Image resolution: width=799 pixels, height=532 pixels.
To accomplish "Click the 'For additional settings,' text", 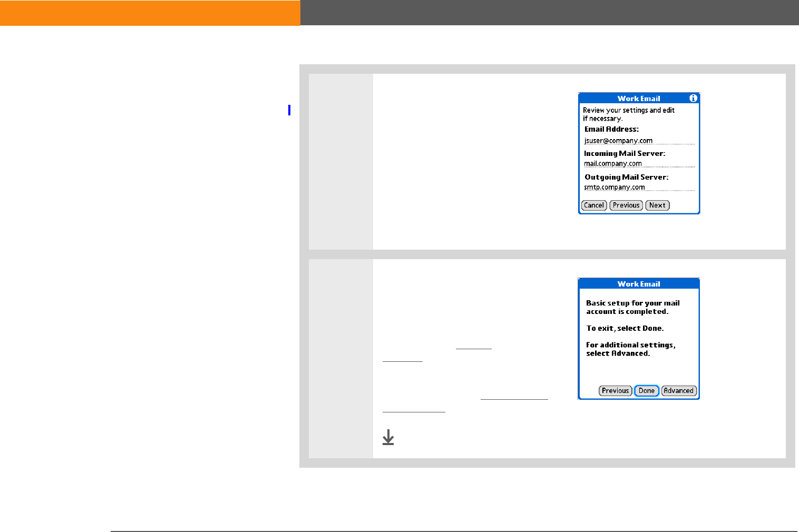I will [631, 345].
